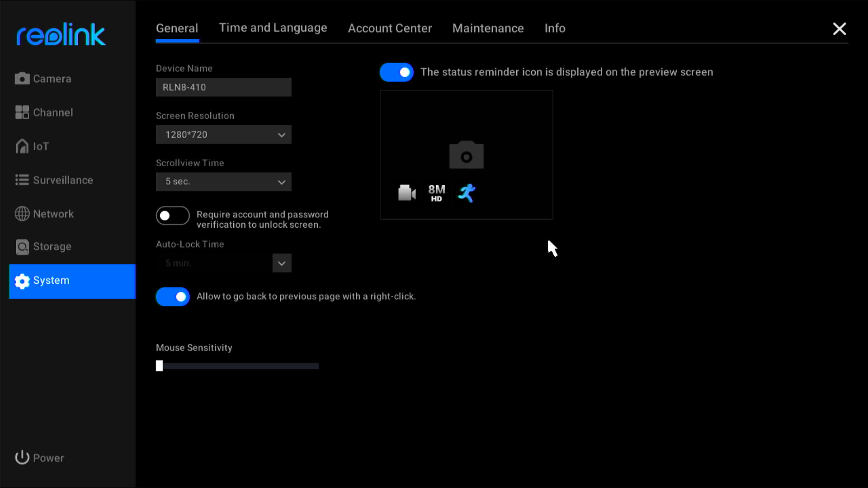Enable account and password verification toggle
Viewport: 868px width, 488px height.
tap(173, 216)
